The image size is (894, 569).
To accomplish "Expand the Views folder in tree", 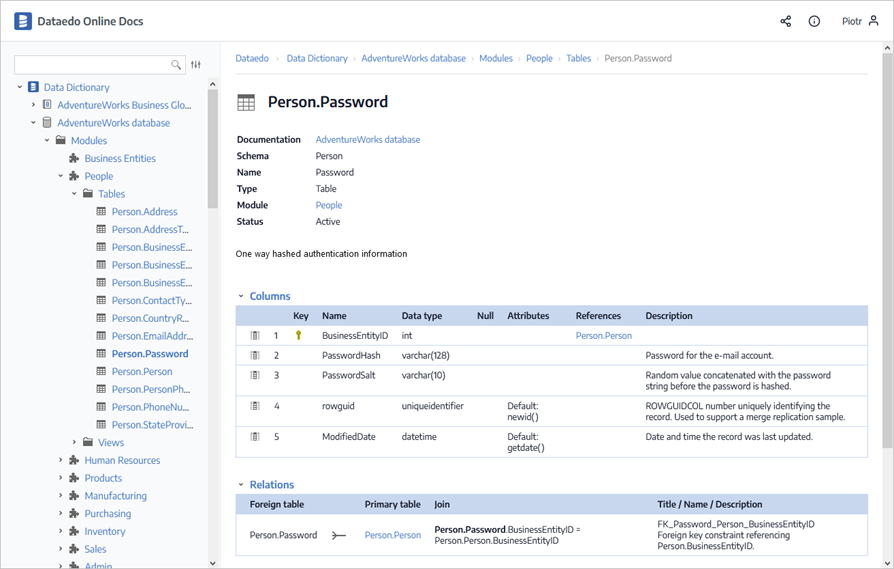I will tap(74, 442).
